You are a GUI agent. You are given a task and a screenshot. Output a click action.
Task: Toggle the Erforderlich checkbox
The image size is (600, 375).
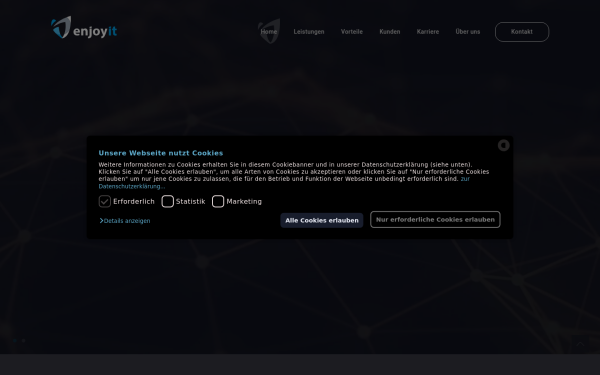(105, 201)
